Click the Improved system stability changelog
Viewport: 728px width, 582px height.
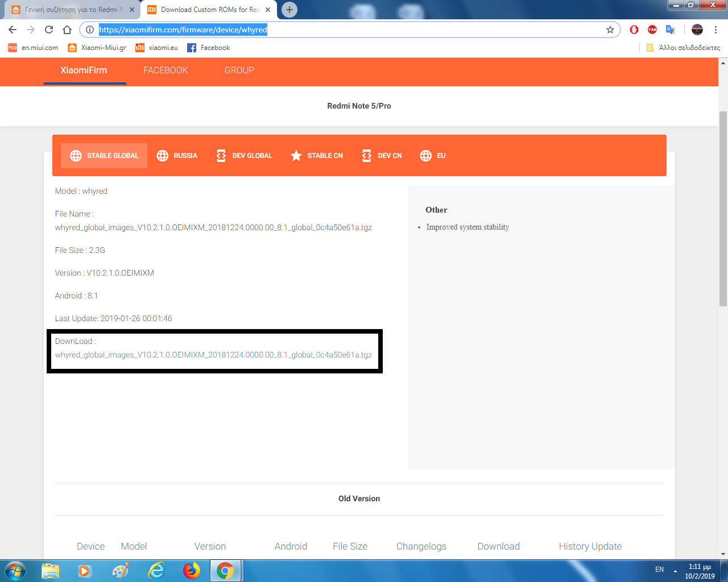(x=468, y=227)
